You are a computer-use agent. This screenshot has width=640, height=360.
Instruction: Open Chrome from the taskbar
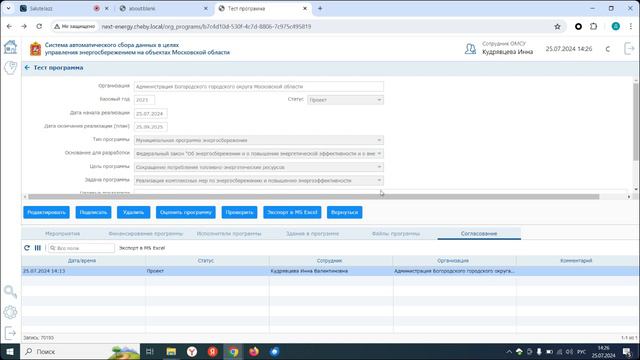(x=233, y=351)
